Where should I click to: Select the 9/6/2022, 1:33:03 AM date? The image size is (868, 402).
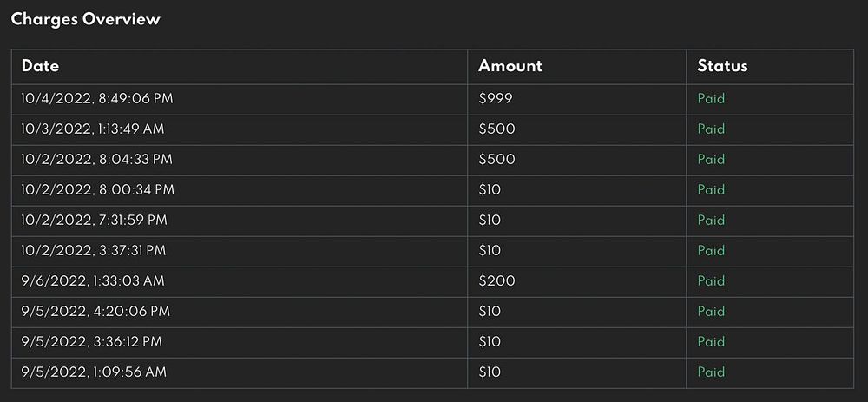[x=93, y=281]
